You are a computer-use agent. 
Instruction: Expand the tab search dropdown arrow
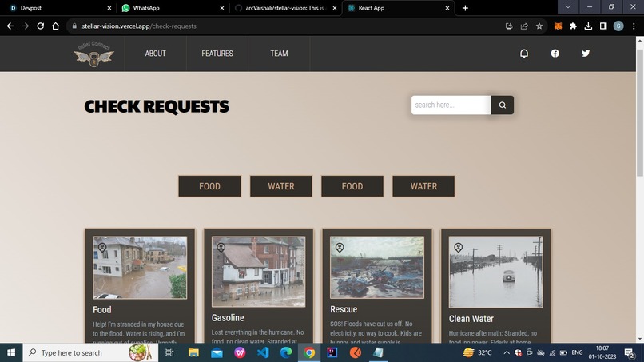(x=568, y=7)
